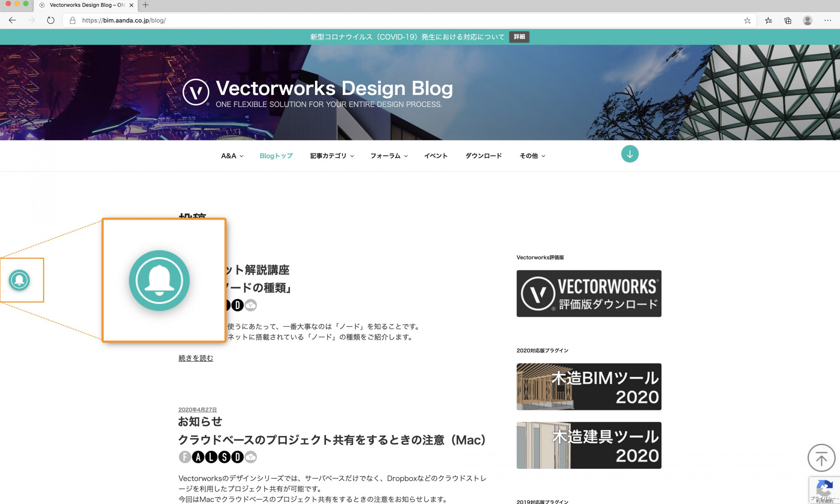Open the イベント menu item
The image size is (840, 504).
click(436, 156)
